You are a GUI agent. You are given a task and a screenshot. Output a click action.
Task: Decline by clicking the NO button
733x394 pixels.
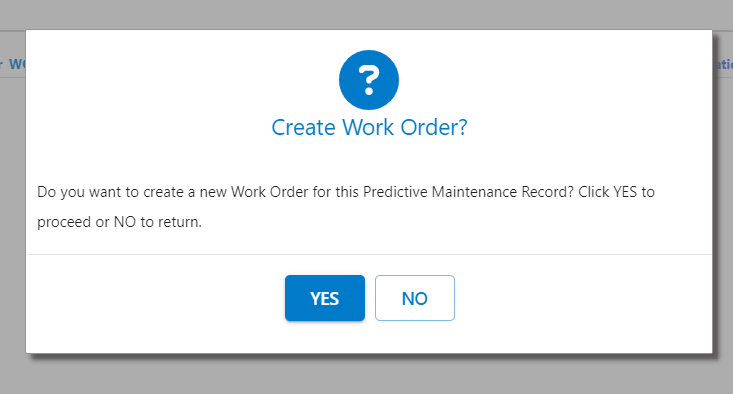415,298
